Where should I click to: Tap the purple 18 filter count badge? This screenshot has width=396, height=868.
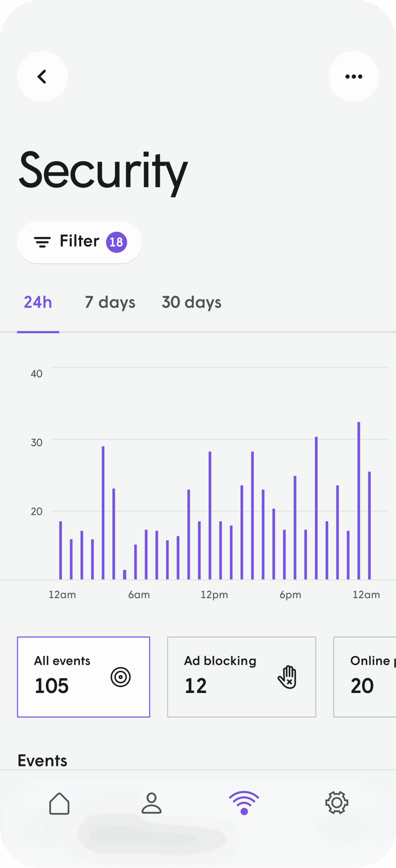coord(117,242)
